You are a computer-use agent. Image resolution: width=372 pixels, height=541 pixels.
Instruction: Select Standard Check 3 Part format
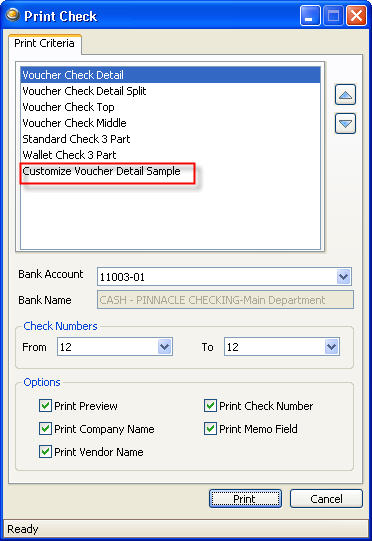tap(170, 139)
